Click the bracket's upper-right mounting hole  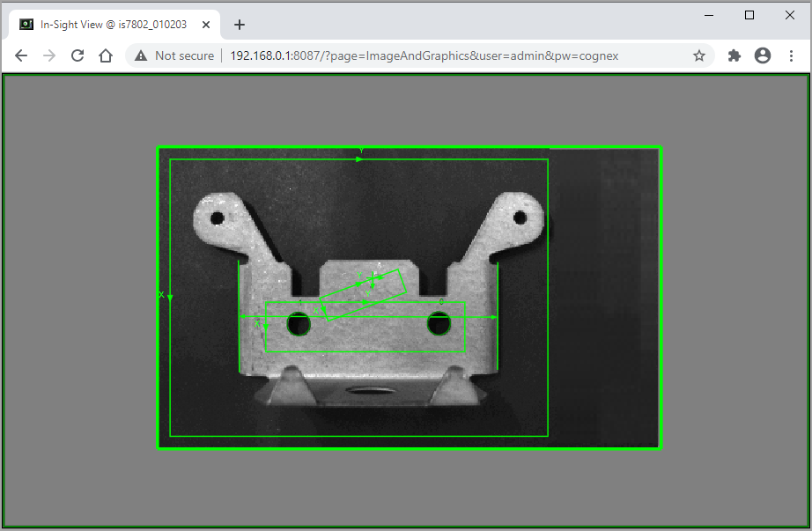(520, 217)
